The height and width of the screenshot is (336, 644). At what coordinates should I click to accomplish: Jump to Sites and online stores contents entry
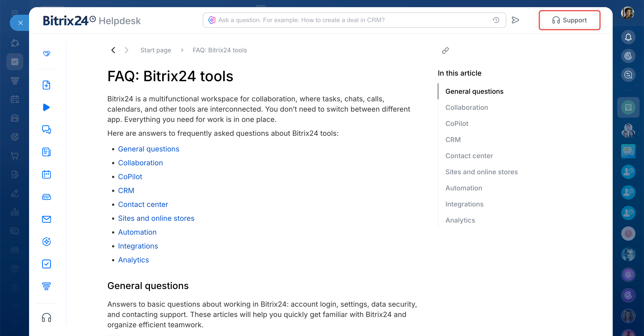[x=481, y=172]
